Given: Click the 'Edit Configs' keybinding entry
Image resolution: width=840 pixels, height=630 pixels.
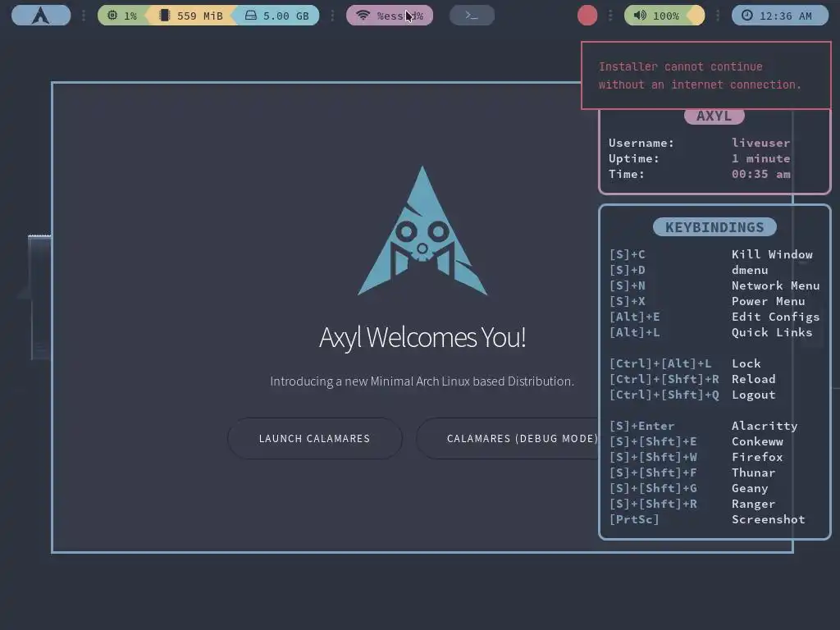Looking at the screenshot, I should [776, 317].
